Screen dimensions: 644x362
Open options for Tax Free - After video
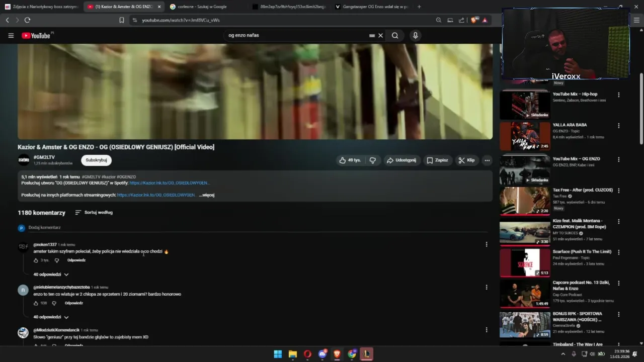click(x=618, y=191)
